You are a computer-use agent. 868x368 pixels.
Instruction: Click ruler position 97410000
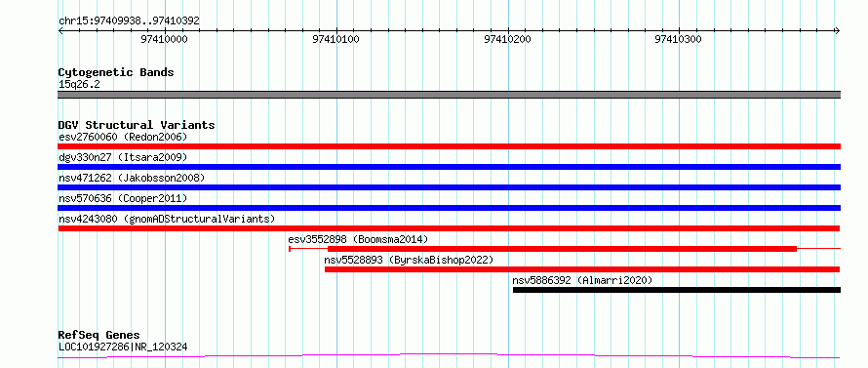[165, 39]
